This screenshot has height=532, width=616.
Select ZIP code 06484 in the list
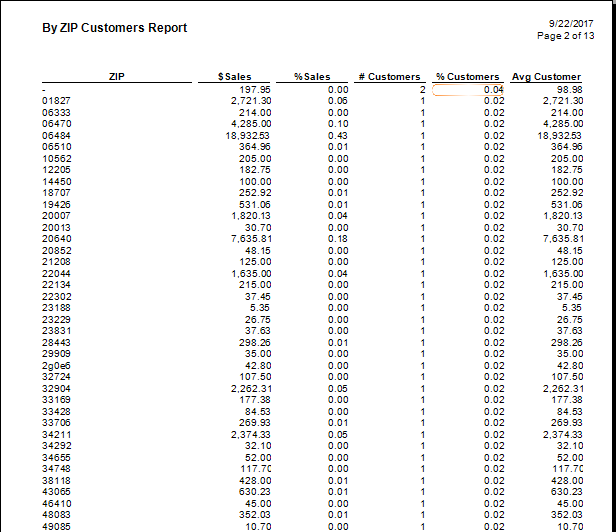(56, 134)
